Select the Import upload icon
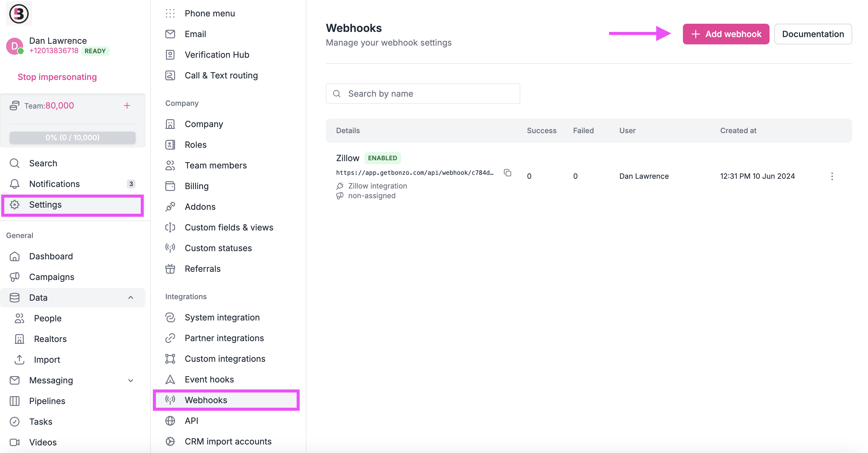The height and width of the screenshot is (453, 868). [19, 360]
